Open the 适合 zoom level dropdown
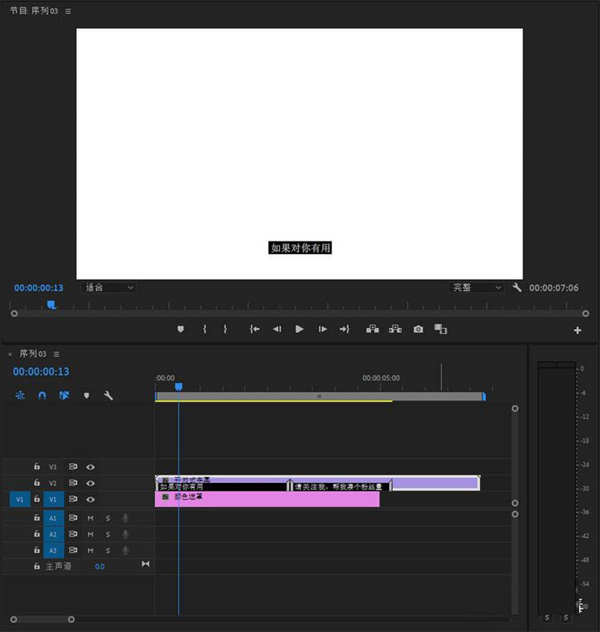The image size is (600, 632). tap(108, 287)
